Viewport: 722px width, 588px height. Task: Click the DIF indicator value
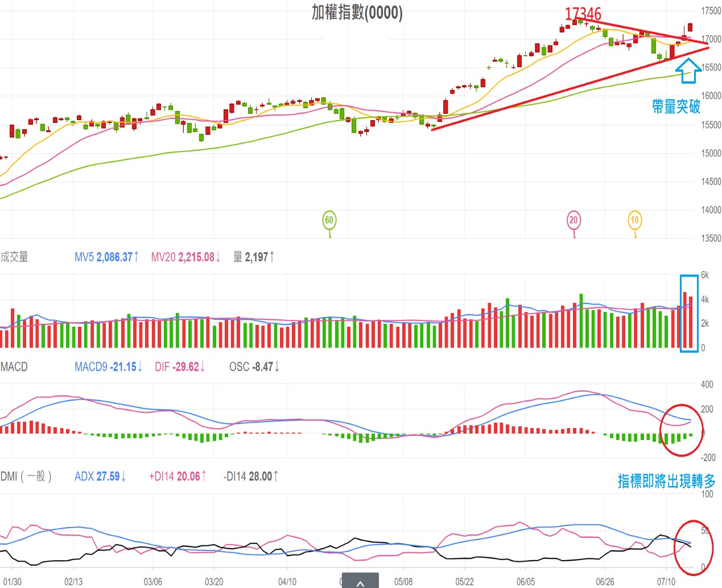pos(180,367)
